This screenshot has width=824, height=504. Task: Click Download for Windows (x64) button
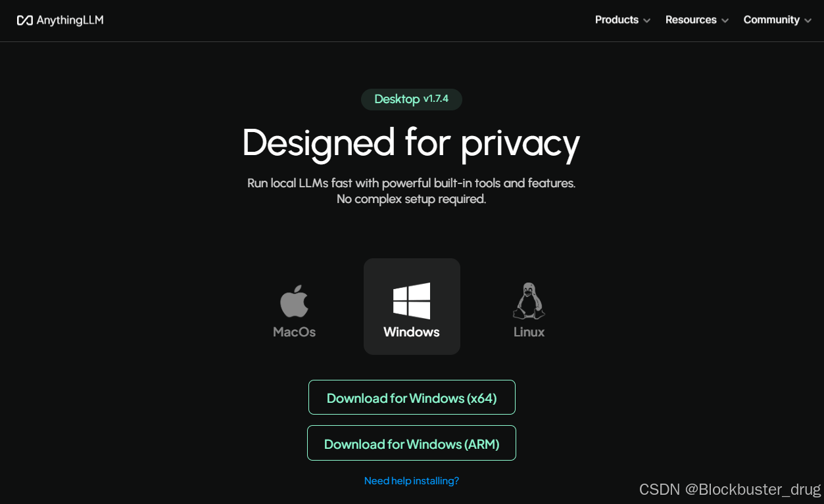click(412, 398)
